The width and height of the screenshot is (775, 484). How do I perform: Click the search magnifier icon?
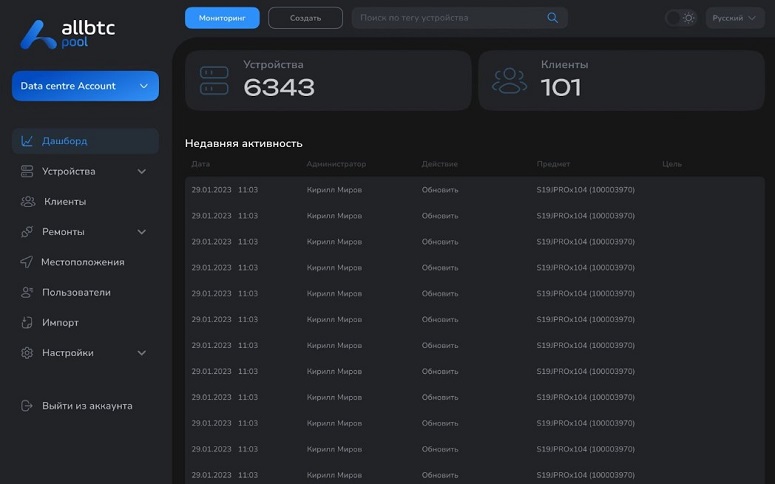[553, 18]
